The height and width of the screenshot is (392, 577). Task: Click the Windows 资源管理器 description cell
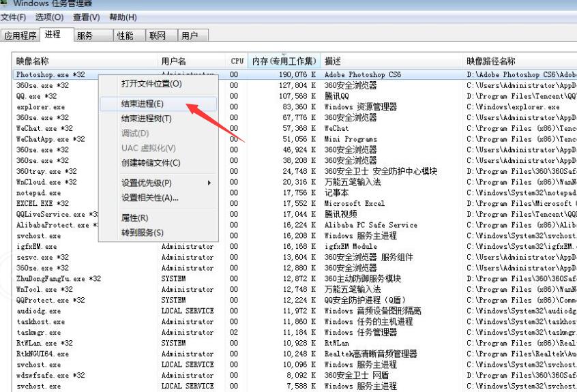pos(361,106)
